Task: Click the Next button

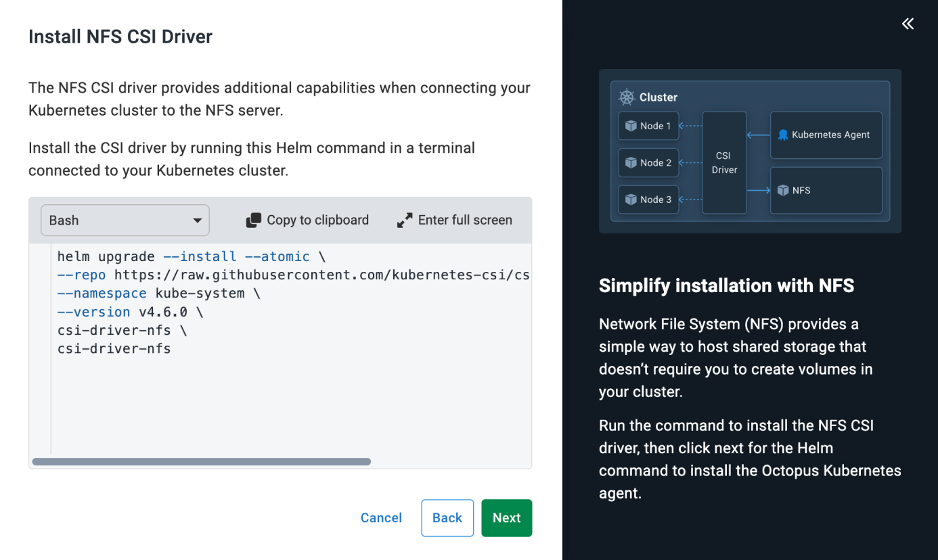Action: pos(507,518)
